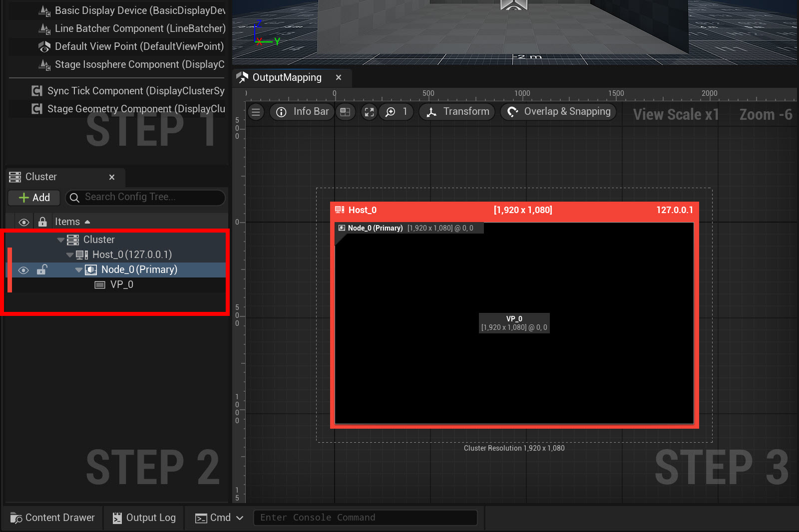
Task: Select Host_0 (127.0.0.1) in tree
Action: pos(115,255)
